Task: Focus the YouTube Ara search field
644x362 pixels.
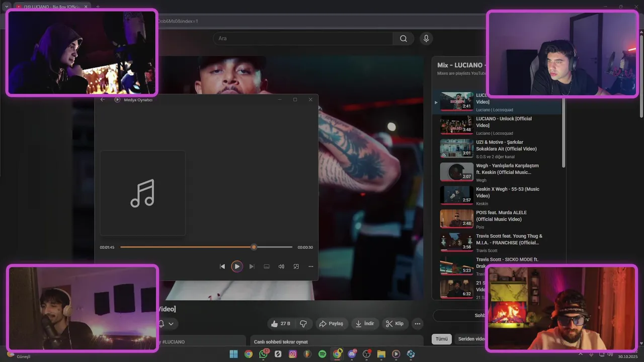Action: click(303, 38)
